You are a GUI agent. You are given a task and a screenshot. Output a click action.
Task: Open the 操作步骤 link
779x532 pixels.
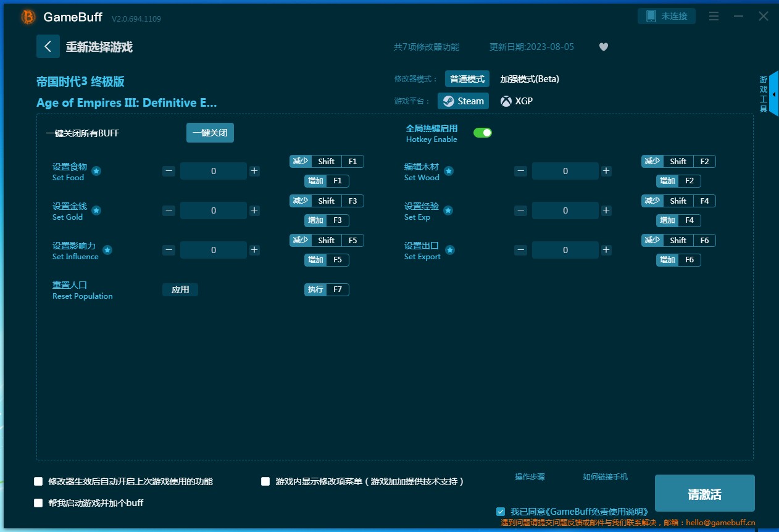click(530, 476)
